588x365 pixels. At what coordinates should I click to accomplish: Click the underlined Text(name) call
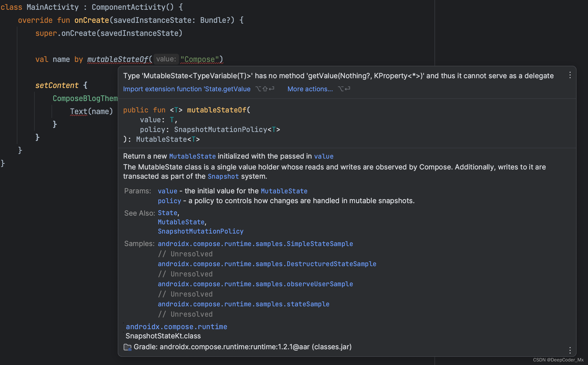click(79, 112)
